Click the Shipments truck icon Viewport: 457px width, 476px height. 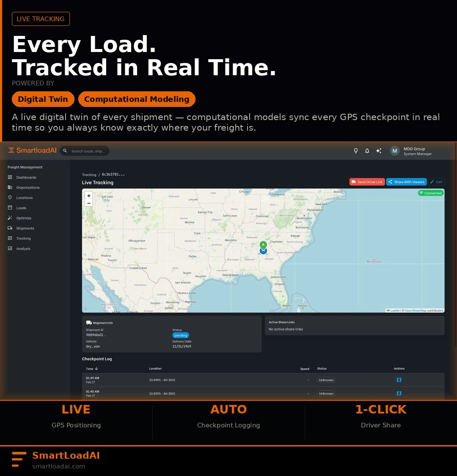[x=10, y=228]
